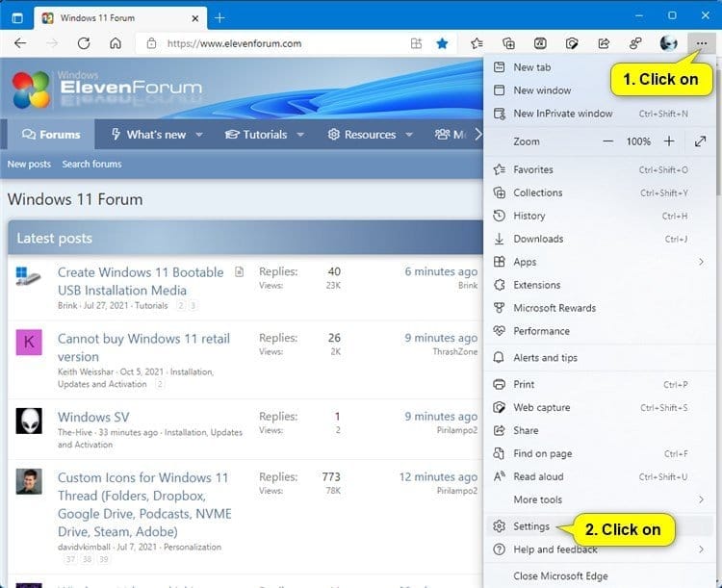
Task: Click the site lock icon in the address bar
Action: [x=151, y=43]
